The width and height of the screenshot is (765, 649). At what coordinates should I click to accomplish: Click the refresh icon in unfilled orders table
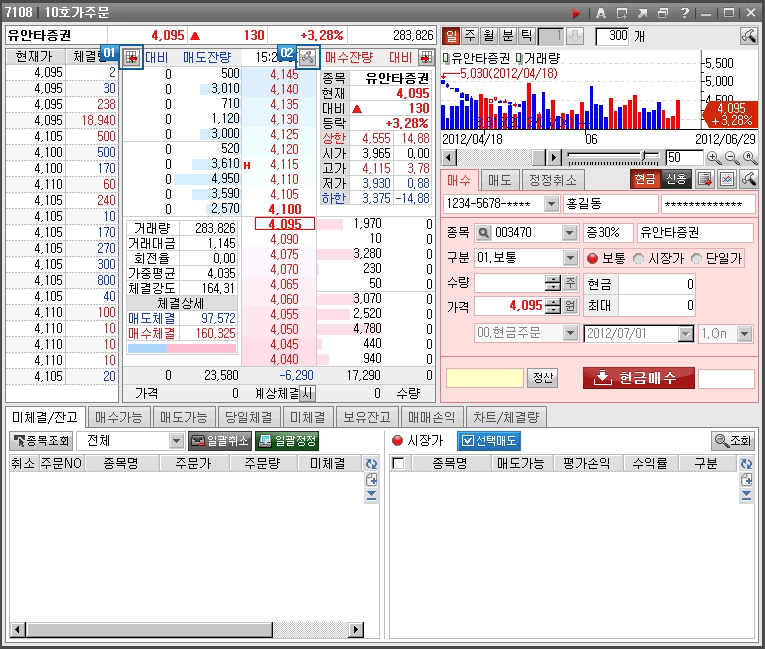pos(371,464)
